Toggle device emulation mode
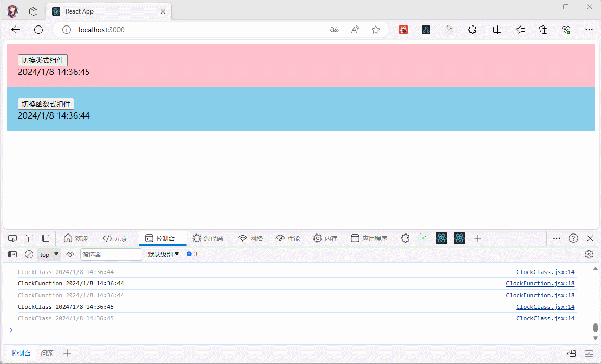The height and width of the screenshot is (364, 601). point(29,238)
